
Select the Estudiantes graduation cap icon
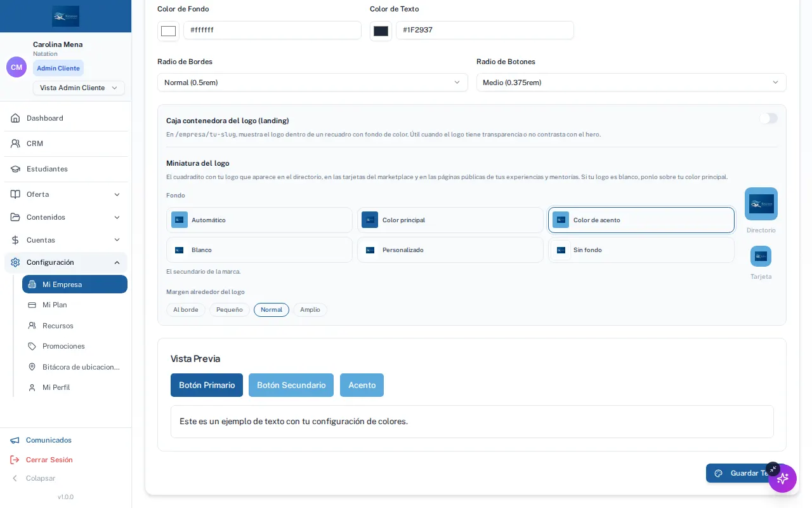point(15,169)
